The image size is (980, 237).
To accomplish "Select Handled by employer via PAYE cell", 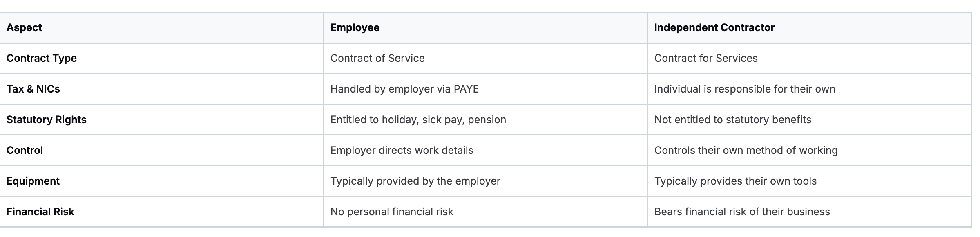I will coord(404,89).
